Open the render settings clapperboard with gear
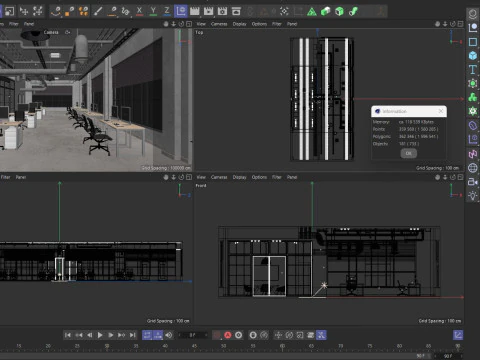Image resolution: width=480 pixels, height=360 pixels. point(222,11)
